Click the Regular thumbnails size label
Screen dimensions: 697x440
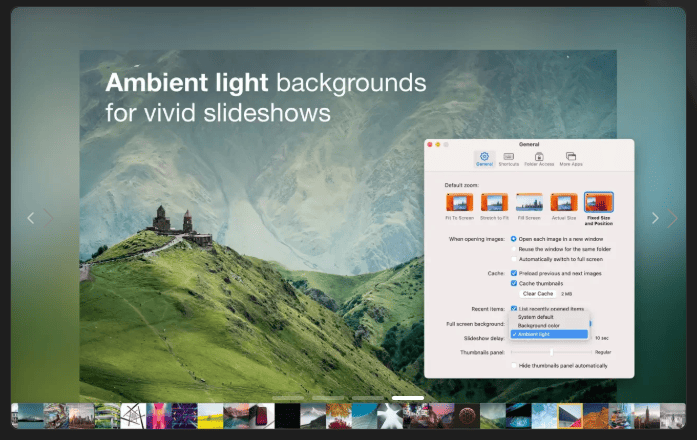[603, 352]
